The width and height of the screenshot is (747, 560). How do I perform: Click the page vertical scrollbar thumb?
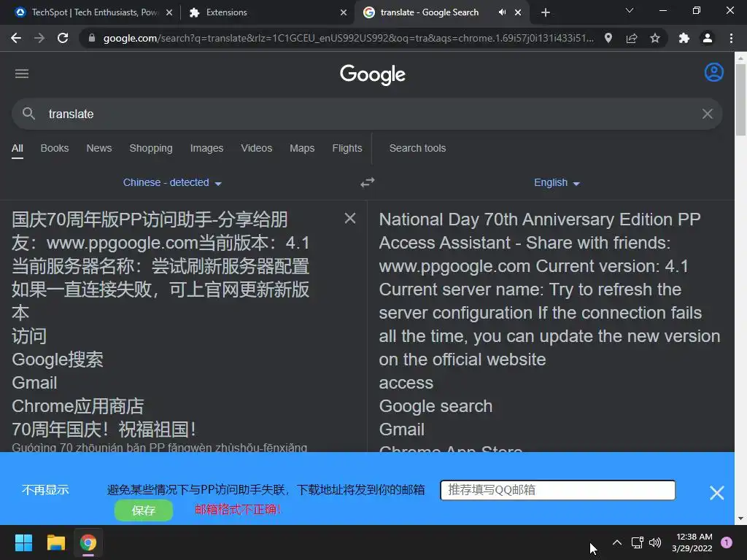click(740, 100)
